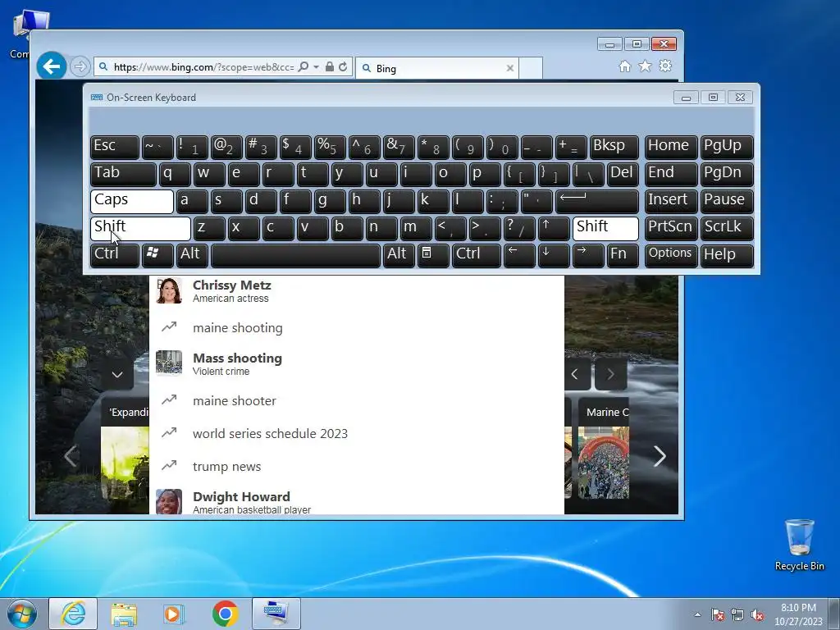This screenshot has width=840, height=630.
Task: Select the 'maine shooter' suggestion
Action: click(x=357, y=400)
